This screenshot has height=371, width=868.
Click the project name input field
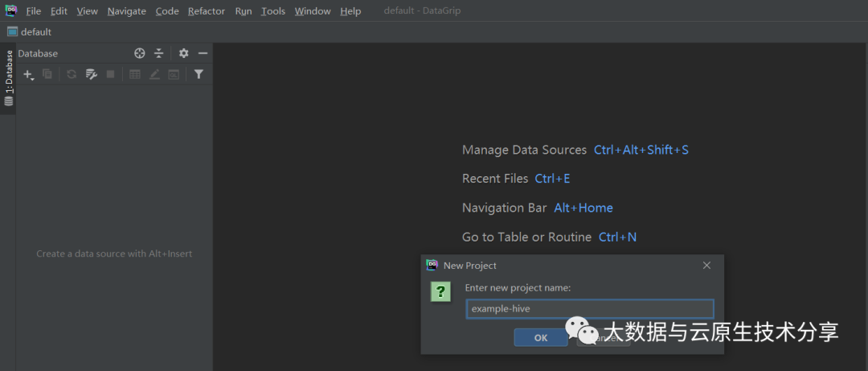(590, 309)
